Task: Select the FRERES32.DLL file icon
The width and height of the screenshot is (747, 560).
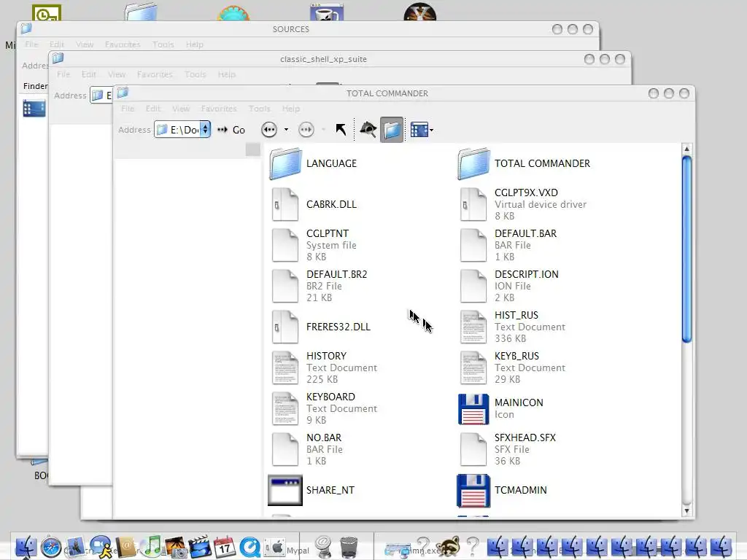Action: click(285, 327)
